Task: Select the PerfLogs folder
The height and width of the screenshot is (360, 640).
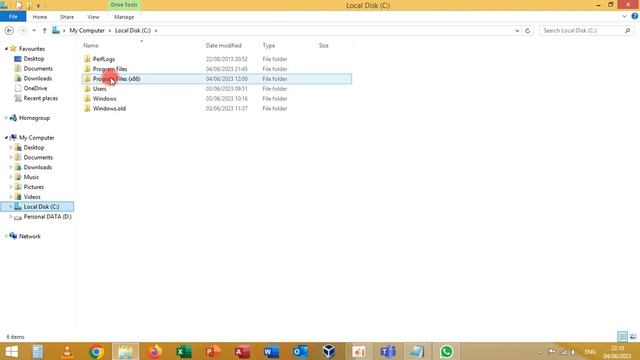Action: tap(104, 59)
